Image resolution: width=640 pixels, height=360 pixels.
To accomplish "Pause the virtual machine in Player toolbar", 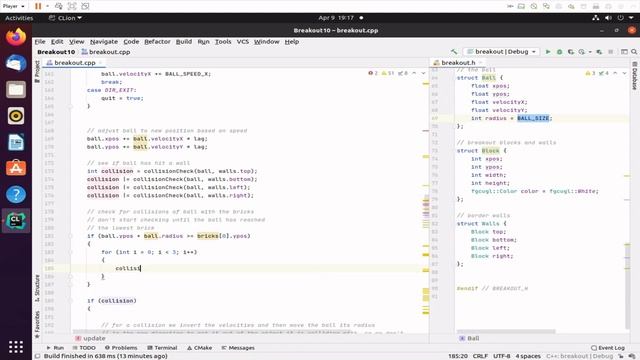I will pos(38,6).
